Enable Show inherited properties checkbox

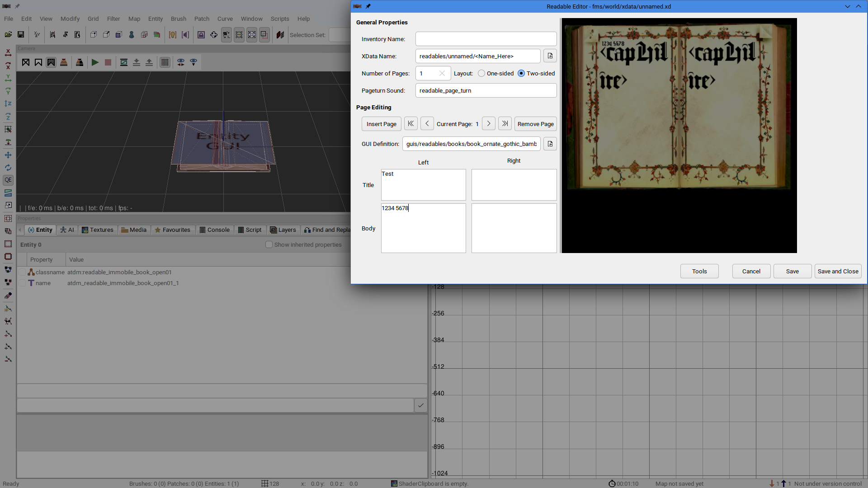pyautogui.click(x=269, y=244)
